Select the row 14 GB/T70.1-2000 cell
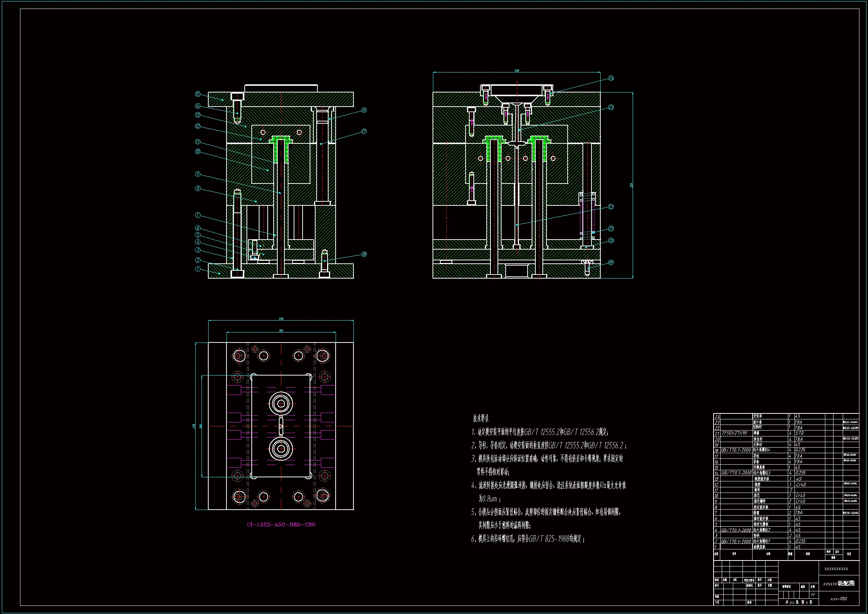868x614 pixels. tap(736, 473)
